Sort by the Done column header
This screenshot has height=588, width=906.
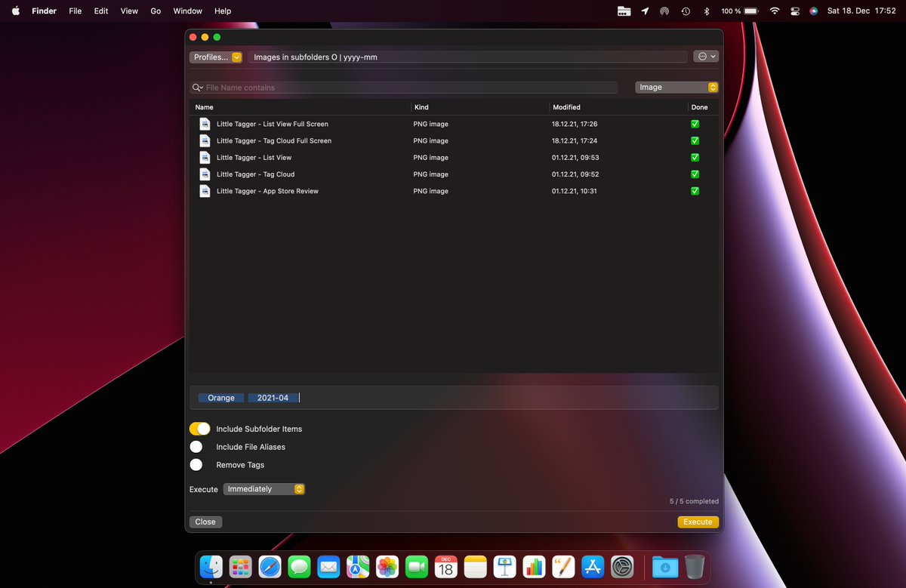(703, 107)
